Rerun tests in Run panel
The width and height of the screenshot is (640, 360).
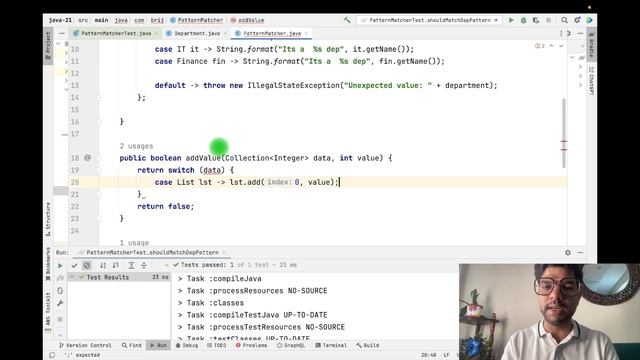point(60,265)
